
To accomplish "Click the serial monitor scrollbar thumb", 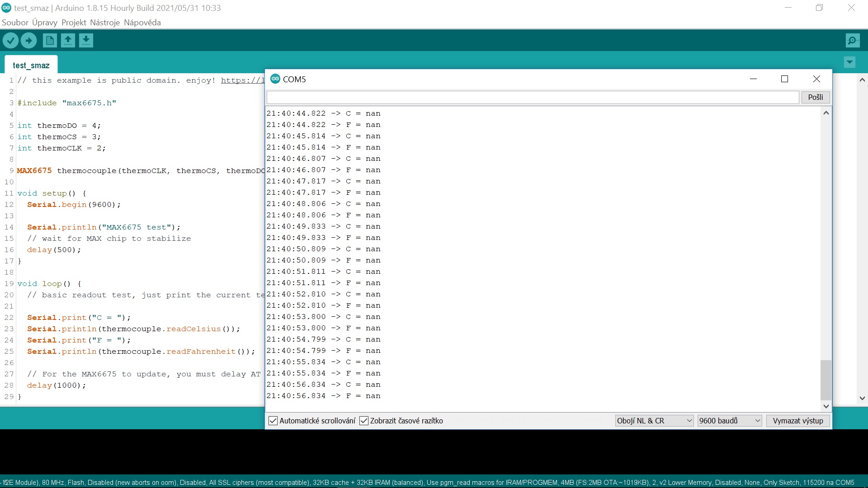I will click(x=826, y=380).
